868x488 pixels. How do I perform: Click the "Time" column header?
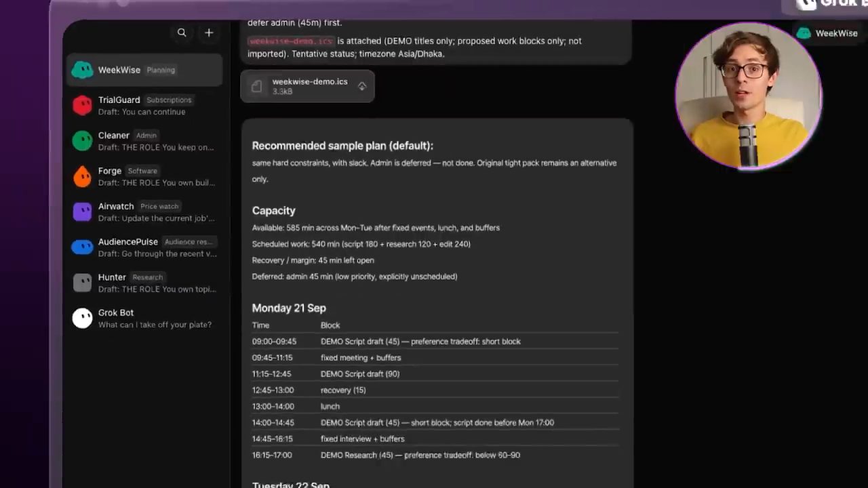point(260,325)
